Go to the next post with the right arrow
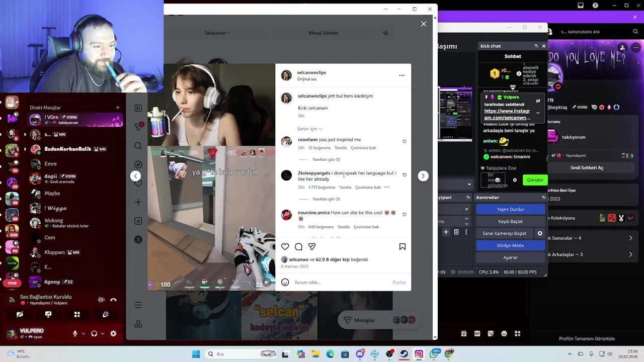Screen dimensions: 644x362 click(423, 175)
